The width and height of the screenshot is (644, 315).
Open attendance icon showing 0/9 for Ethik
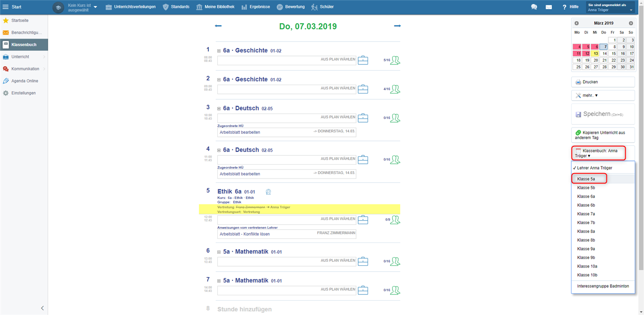click(x=395, y=220)
